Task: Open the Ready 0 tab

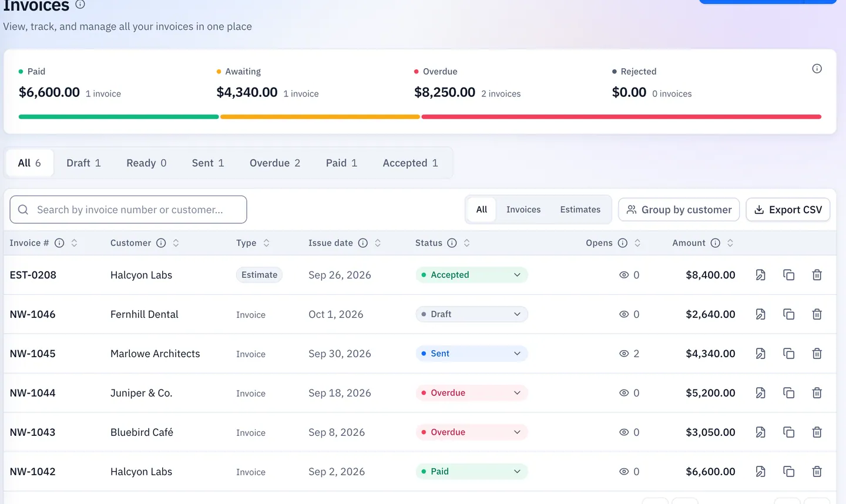Action: (146, 163)
